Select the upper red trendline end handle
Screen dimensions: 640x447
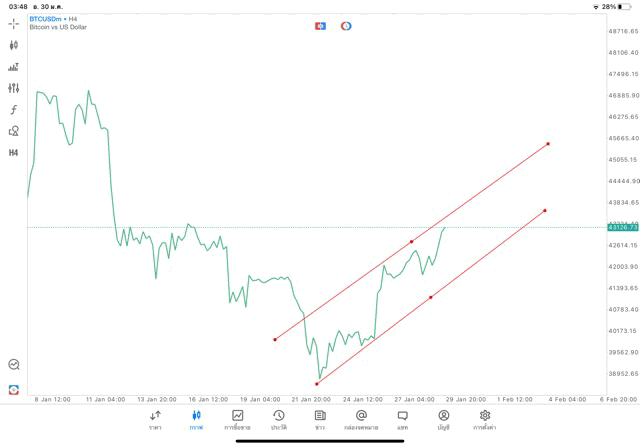(x=548, y=144)
